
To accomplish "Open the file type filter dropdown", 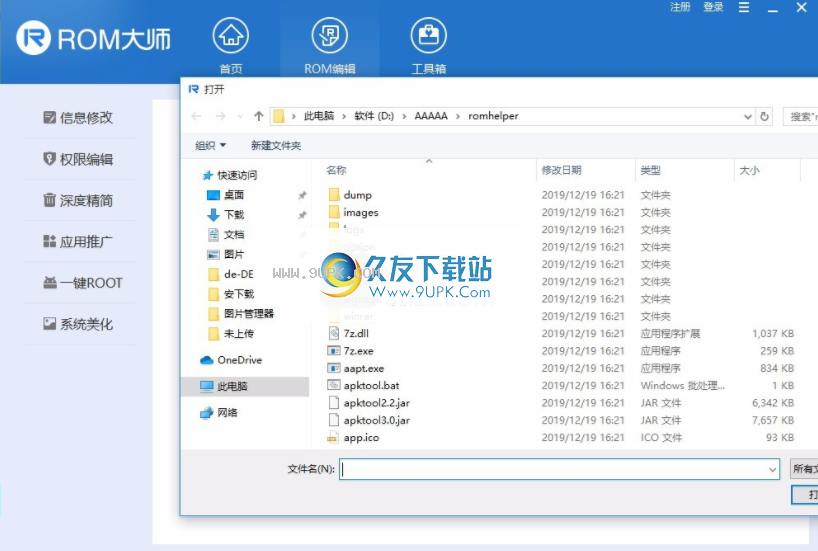I will click(x=804, y=469).
